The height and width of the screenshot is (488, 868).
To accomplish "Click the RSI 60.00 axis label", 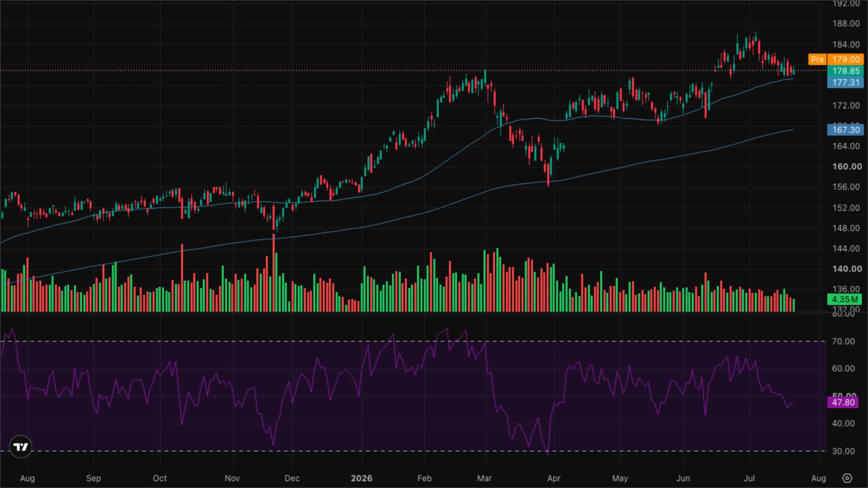I will tap(843, 368).
